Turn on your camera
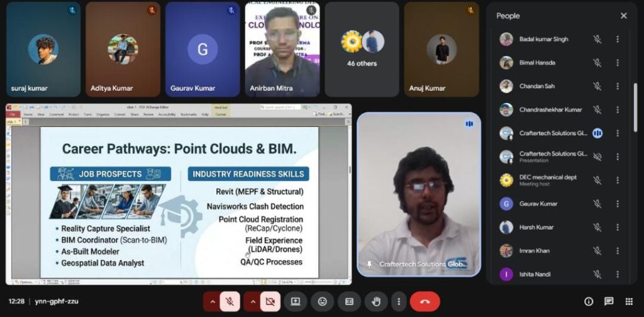The height and width of the screenshot is (317, 644). pos(270,301)
